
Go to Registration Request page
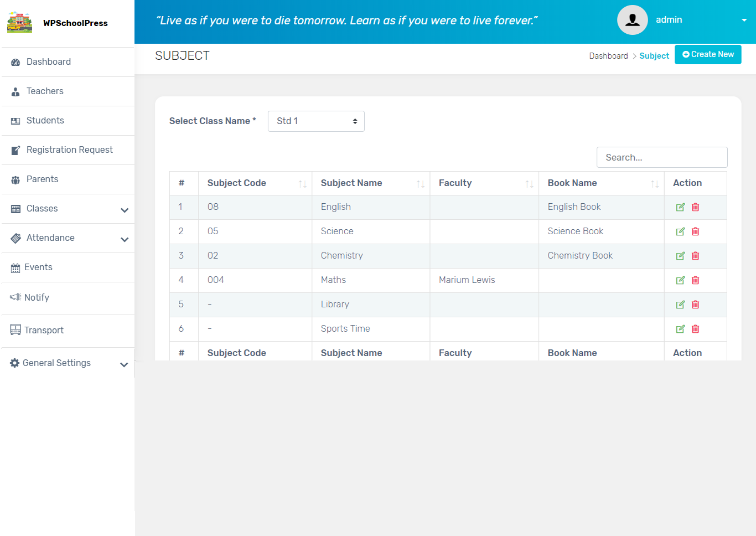69,150
